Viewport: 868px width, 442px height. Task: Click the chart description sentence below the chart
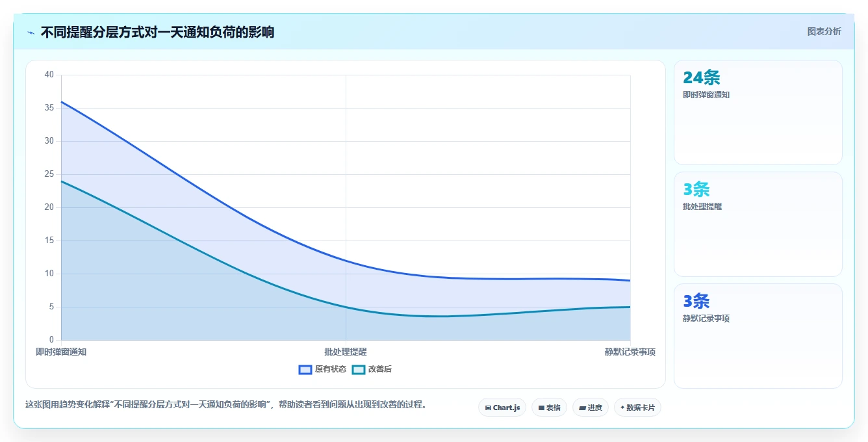(x=226, y=404)
